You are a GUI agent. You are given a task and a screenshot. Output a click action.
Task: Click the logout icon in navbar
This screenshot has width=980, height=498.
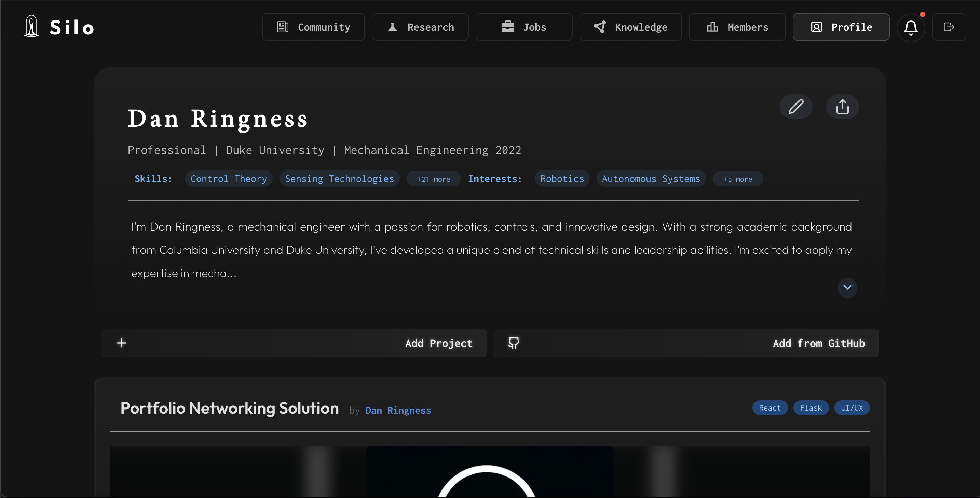[x=949, y=27]
